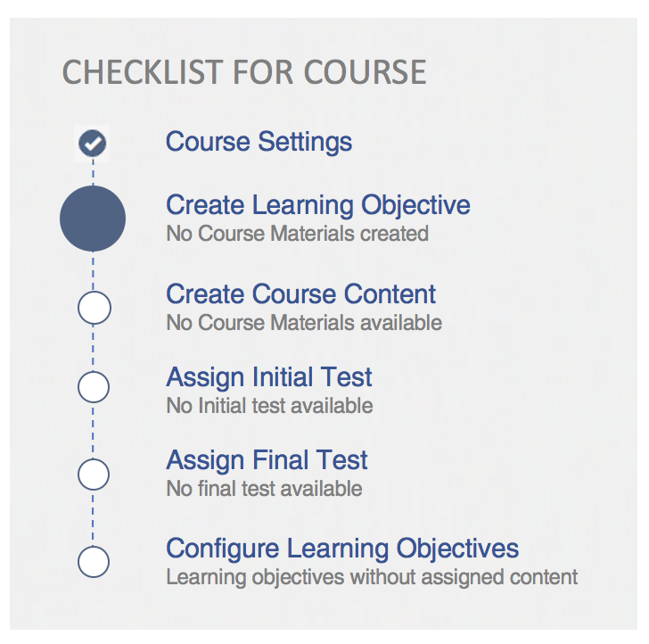Click the large filled circle for Create Learning Objective
This screenshot has height=644, width=649.
pos(93,219)
